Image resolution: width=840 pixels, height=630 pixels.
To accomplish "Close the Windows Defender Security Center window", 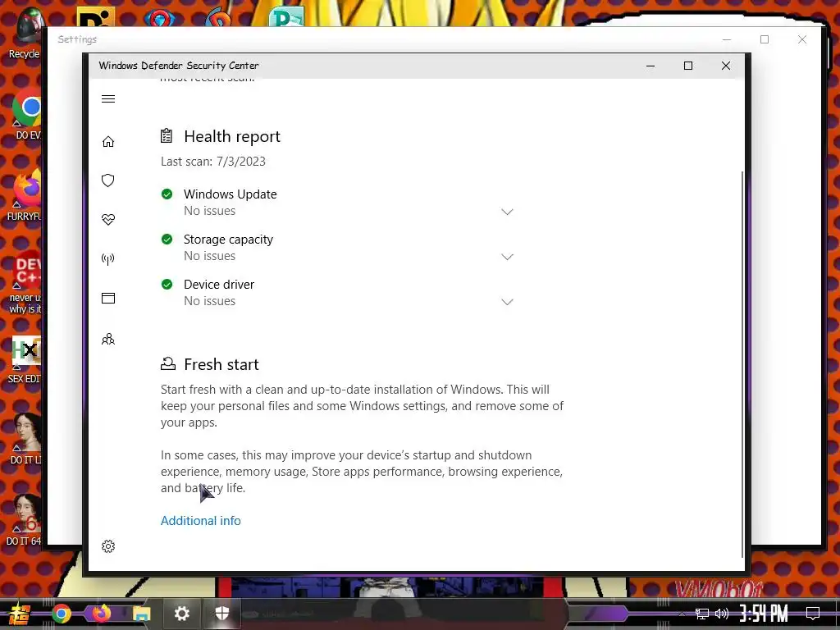I will point(726,66).
